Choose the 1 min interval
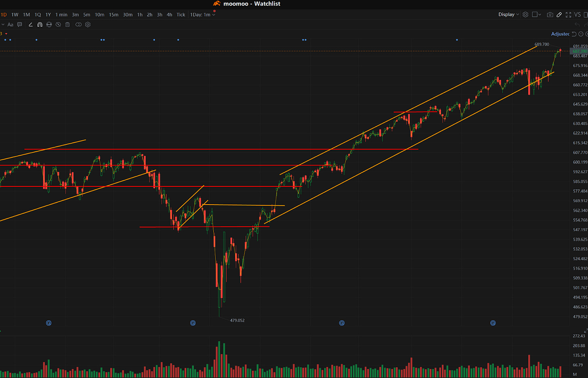Image resolution: width=588 pixels, height=378 pixels. (61, 15)
